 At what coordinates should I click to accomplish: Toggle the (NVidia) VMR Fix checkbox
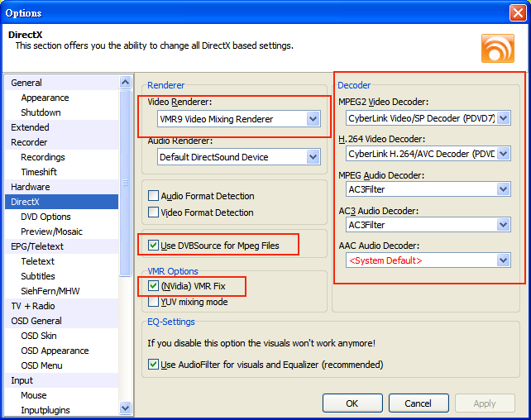tap(153, 287)
